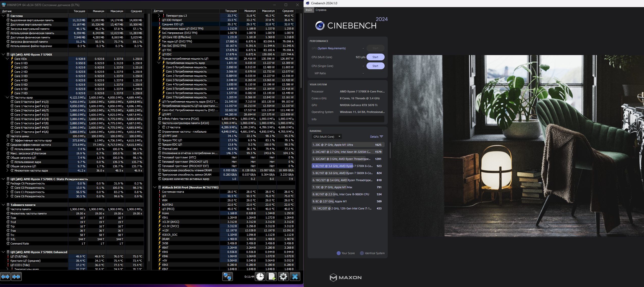Select the Your Score legend indicator
The height and width of the screenshot is (287, 644).
click(x=339, y=253)
